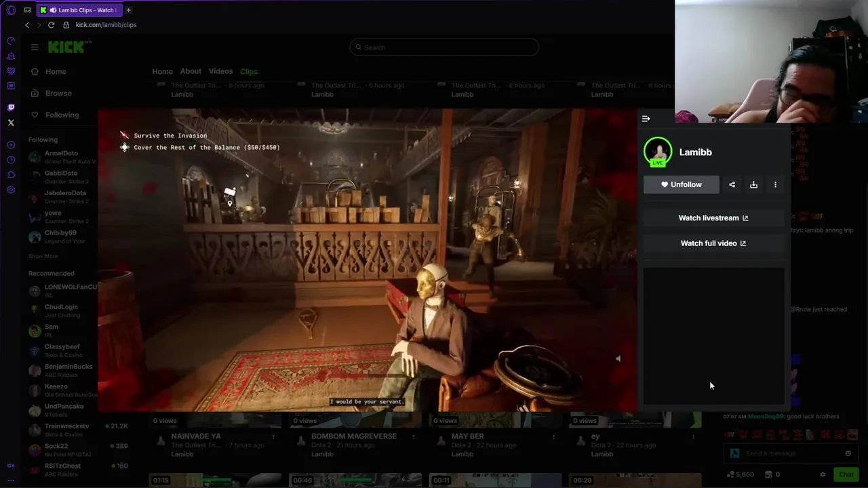Open GabbiDoto in the Following list
Image resolution: width=868 pixels, height=488 pixels.
[62, 177]
